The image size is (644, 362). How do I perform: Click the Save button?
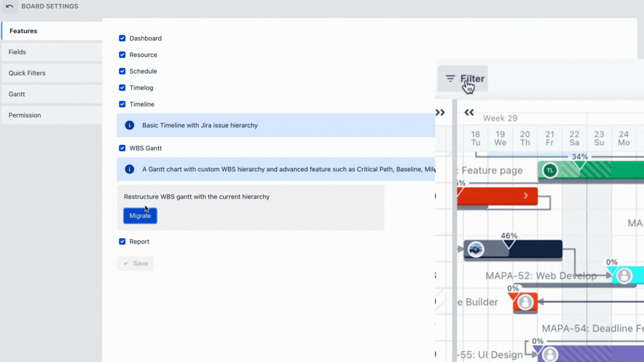click(x=135, y=264)
